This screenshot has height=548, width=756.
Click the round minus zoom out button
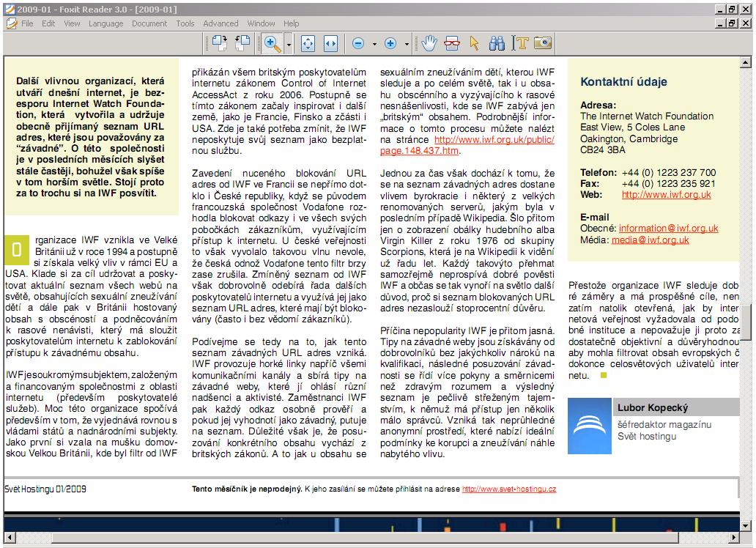358,43
